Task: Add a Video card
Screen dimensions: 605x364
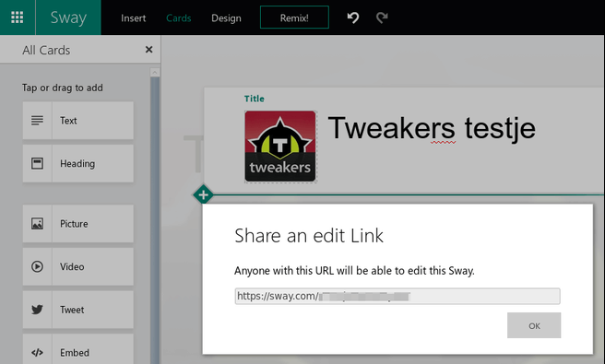Action: [78, 266]
